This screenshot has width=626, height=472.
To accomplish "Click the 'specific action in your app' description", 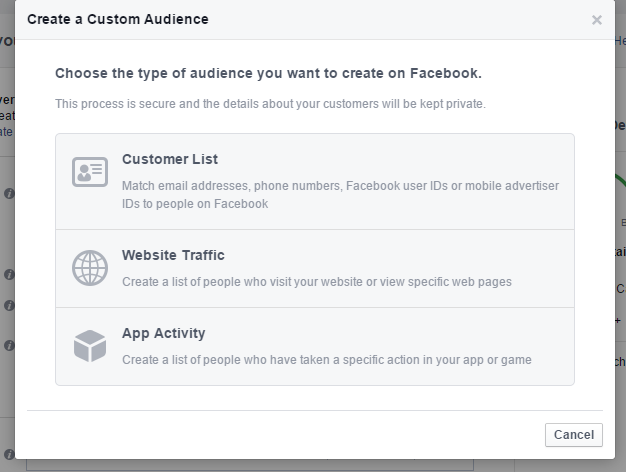I will [x=327, y=359].
